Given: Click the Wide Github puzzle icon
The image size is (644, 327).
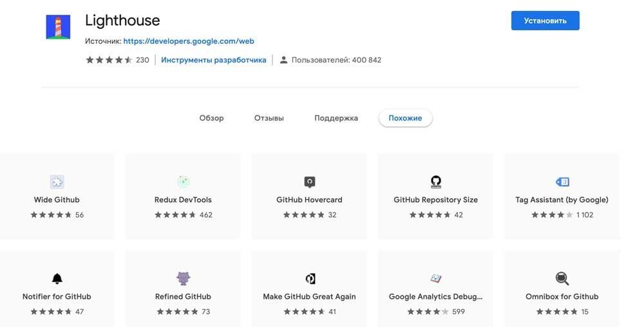Looking at the screenshot, I should (x=57, y=182).
